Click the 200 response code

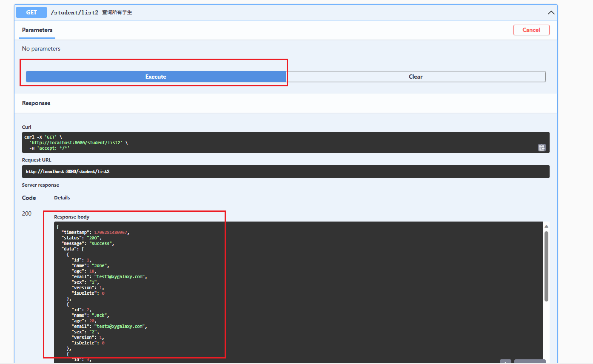[x=27, y=213]
